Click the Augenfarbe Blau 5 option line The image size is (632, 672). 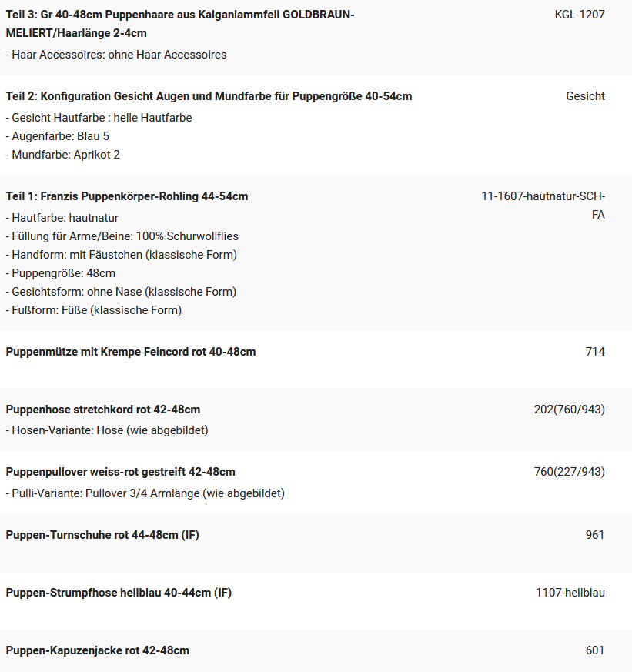pyautogui.click(x=58, y=136)
